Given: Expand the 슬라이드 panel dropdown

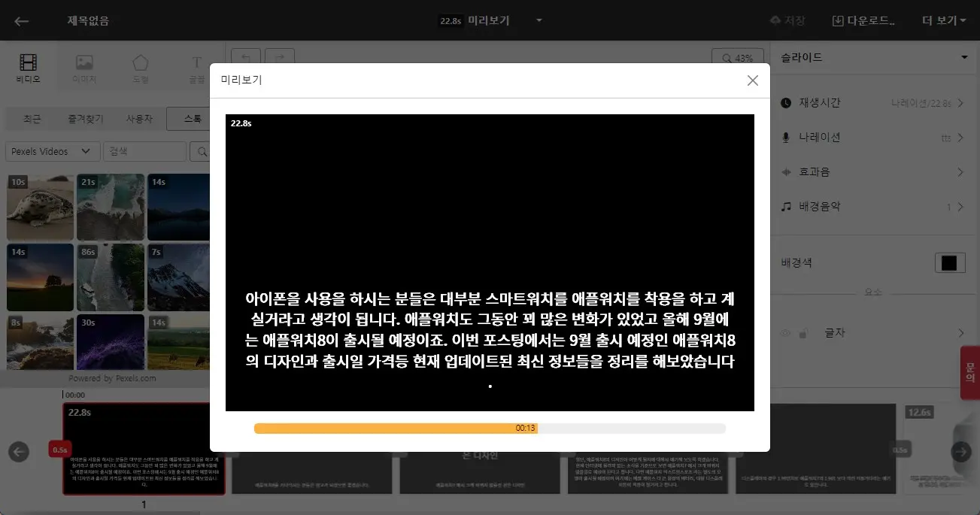Looking at the screenshot, I should point(964,57).
